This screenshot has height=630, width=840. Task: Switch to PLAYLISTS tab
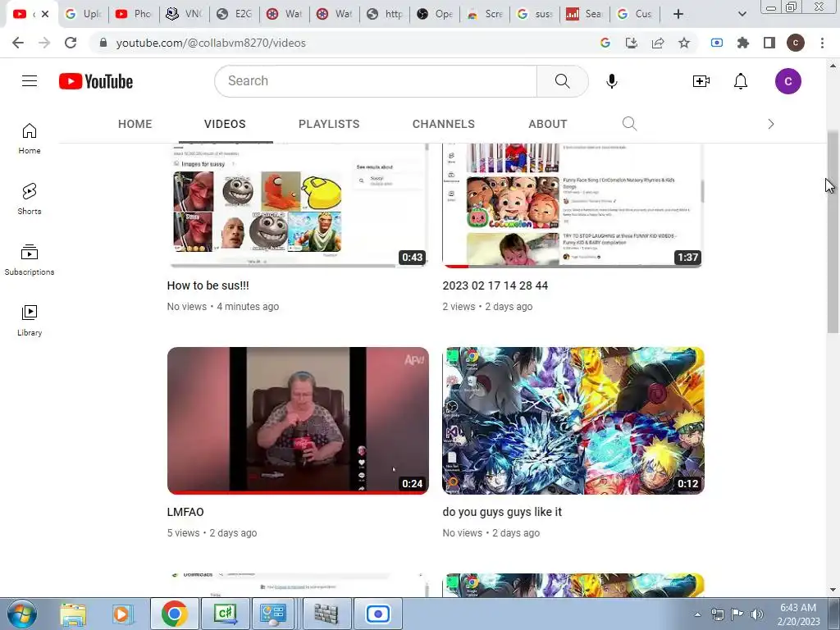329,124
